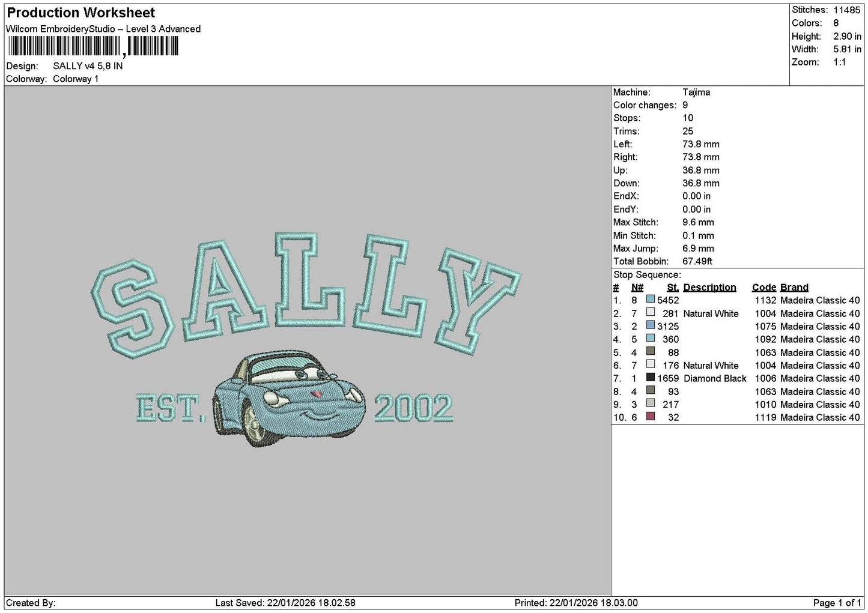868x613 pixels.
Task: Click the 'Created By:' footer label
Action: [x=31, y=603]
